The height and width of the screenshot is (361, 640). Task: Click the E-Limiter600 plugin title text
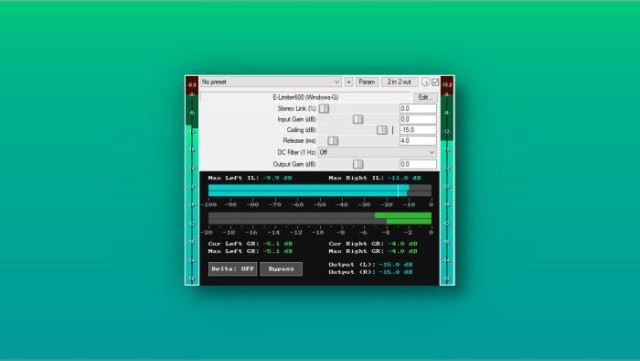305,97
